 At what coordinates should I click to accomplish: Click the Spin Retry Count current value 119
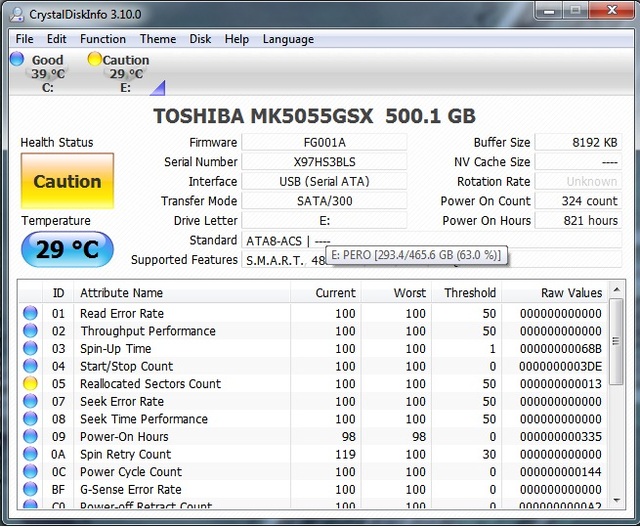pos(345,454)
